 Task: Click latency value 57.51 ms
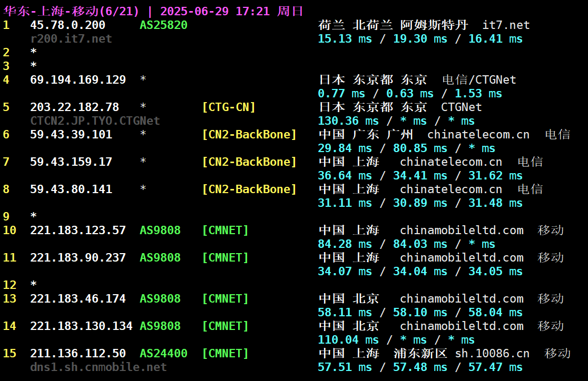tap(345, 367)
